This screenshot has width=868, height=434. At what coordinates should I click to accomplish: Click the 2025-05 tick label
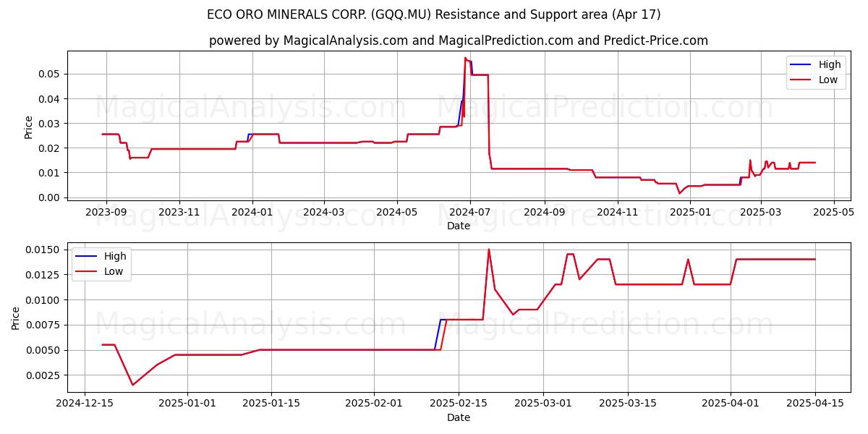[834, 212]
